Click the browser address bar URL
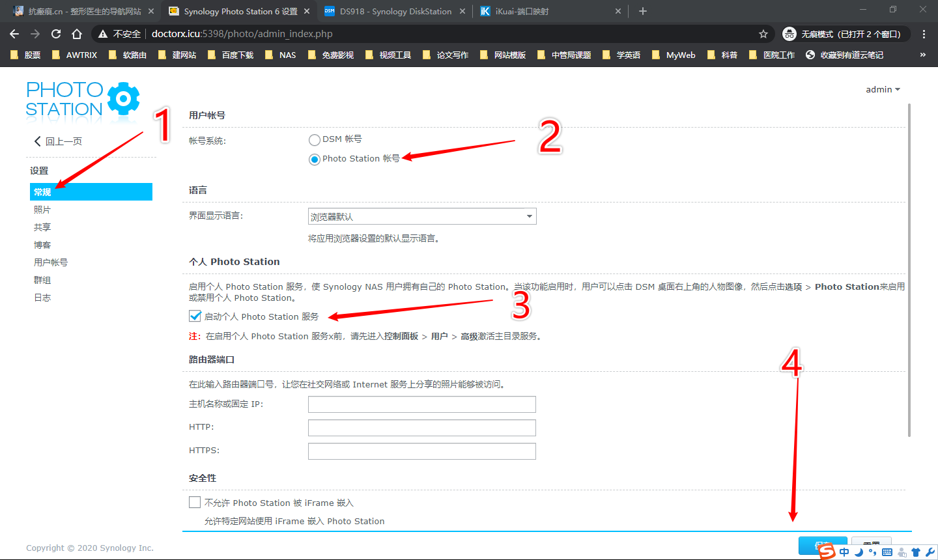This screenshot has width=938, height=560. pos(242,34)
